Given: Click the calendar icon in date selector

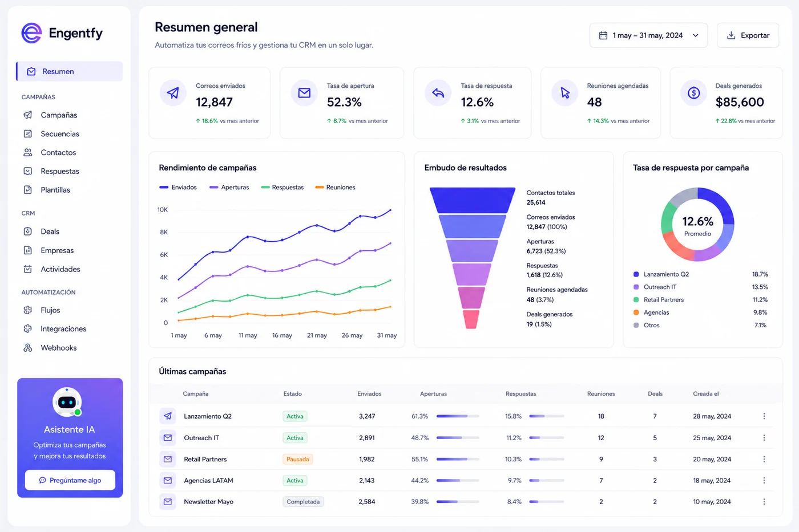Looking at the screenshot, I should point(603,35).
